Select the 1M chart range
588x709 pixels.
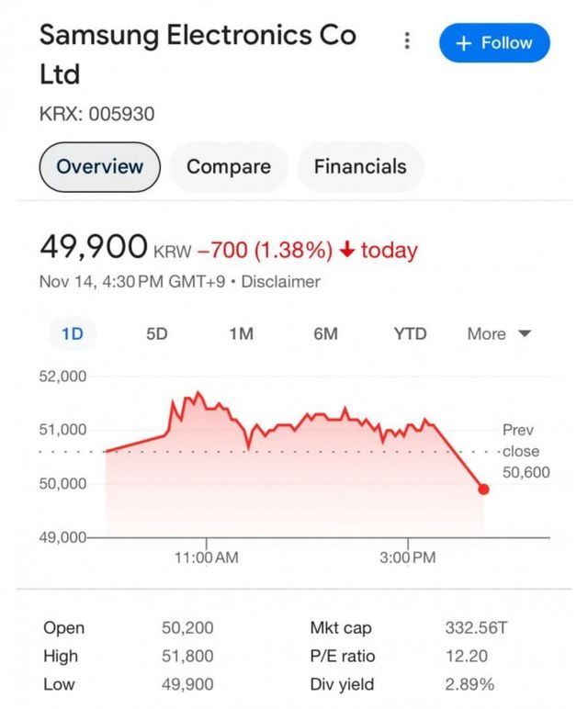click(241, 334)
